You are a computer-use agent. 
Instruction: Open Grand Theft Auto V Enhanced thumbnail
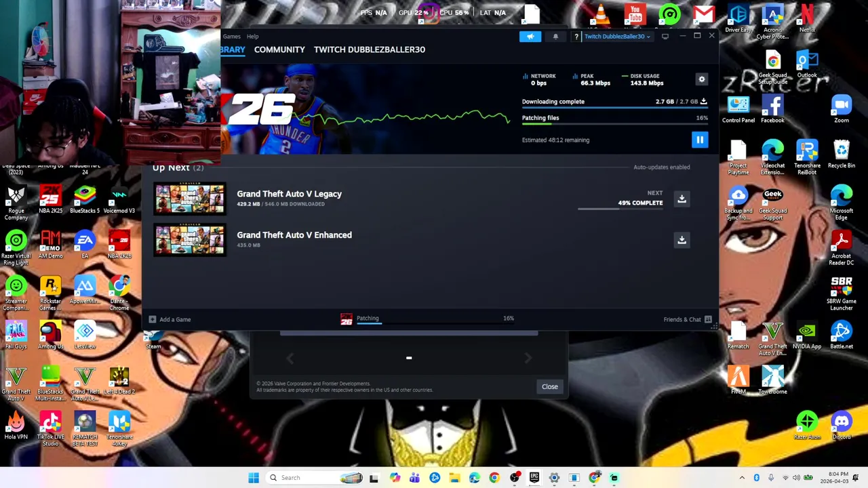[x=189, y=239]
